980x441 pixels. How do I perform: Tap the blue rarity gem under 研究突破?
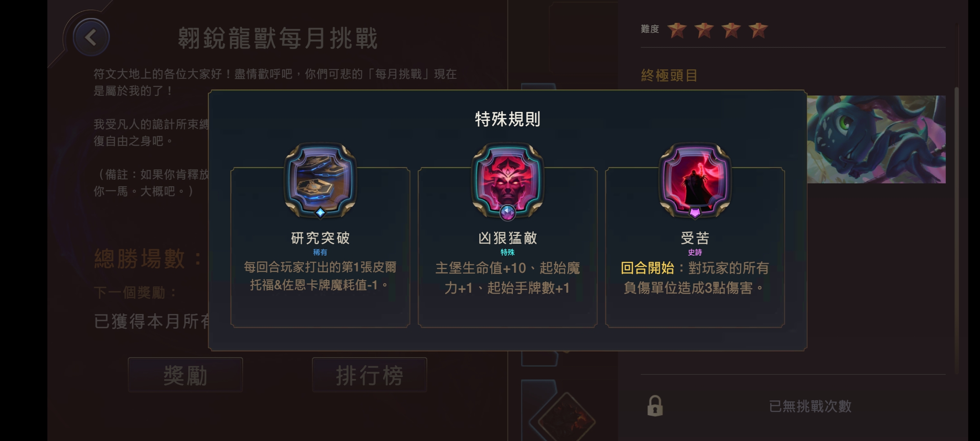[320, 212]
